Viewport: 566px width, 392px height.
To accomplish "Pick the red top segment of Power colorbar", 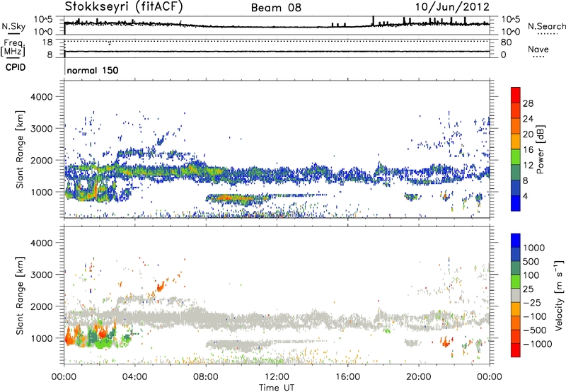I will click(x=516, y=95).
